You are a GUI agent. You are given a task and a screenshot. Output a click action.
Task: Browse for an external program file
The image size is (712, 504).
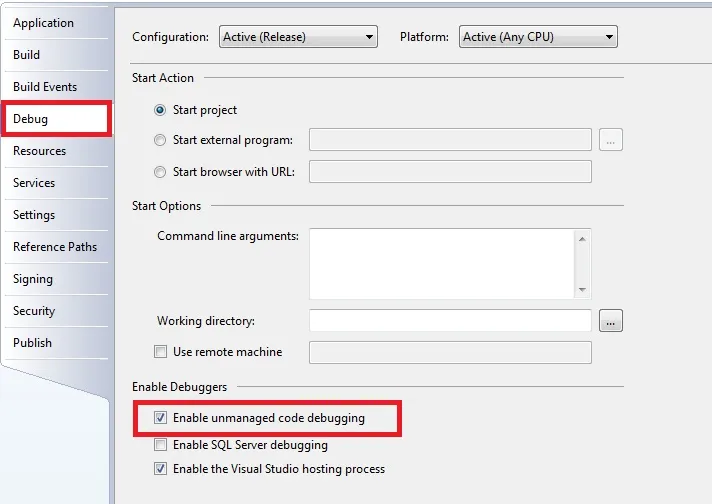611,140
